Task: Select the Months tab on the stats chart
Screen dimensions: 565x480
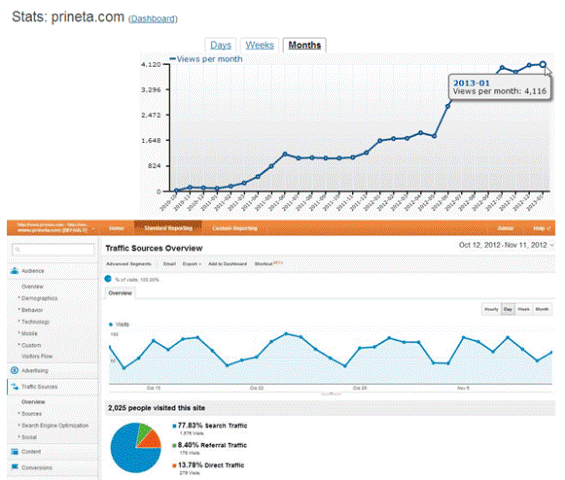Action: point(304,45)
